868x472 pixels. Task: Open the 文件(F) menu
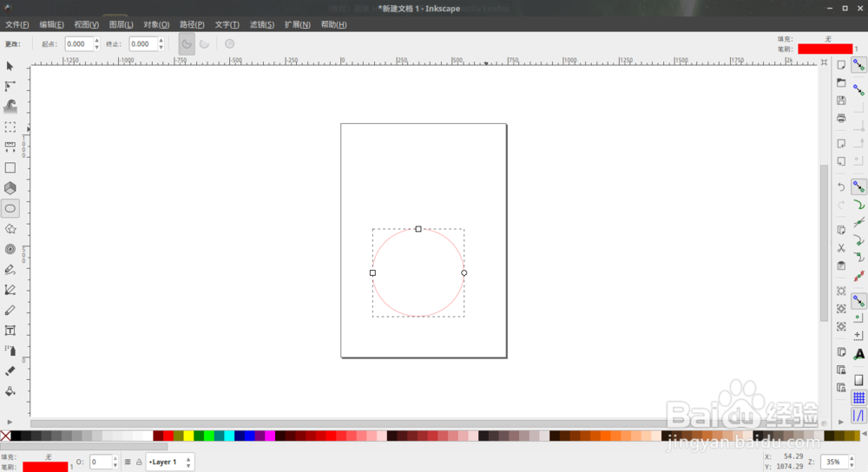coord(17,25)
